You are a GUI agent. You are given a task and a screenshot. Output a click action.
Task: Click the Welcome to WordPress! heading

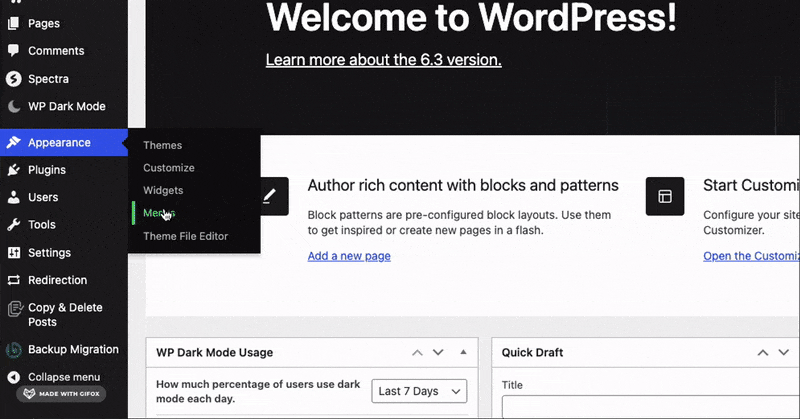click(471, 17)
